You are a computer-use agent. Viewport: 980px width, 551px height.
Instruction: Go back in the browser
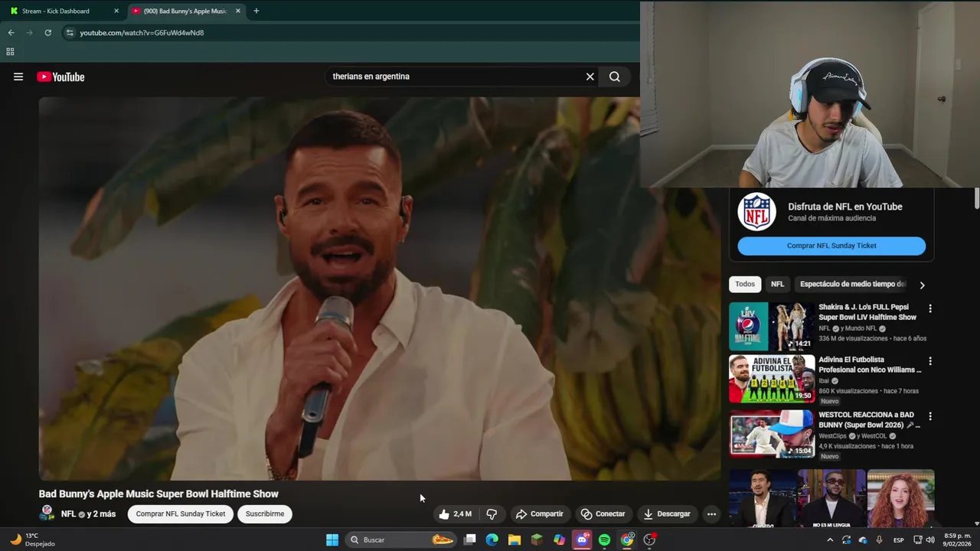pyautogui.click(x=11, y=33)
